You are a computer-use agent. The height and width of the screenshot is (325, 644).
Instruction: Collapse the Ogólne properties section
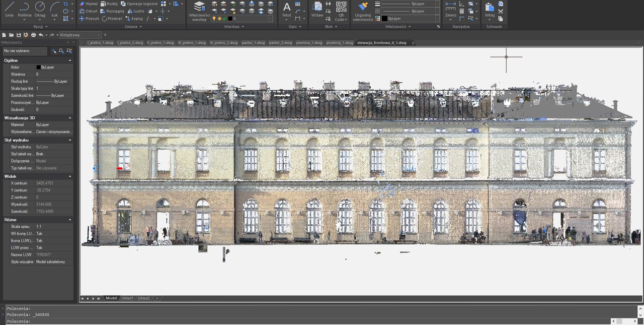(70, 60)
